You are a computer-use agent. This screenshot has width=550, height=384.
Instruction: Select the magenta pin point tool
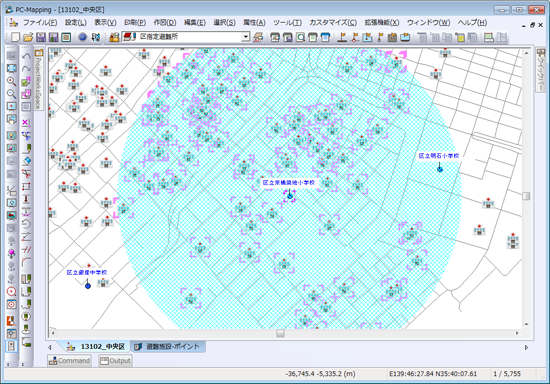coord(11,253)
